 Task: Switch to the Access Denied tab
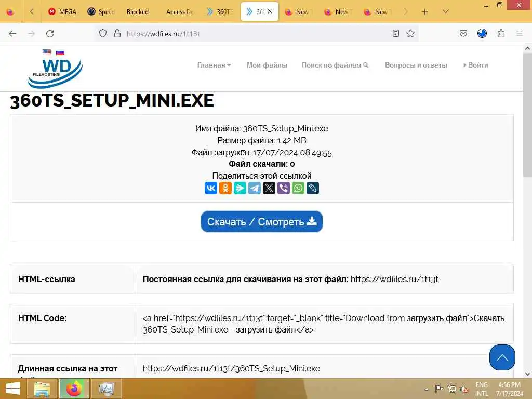point(180,12)
